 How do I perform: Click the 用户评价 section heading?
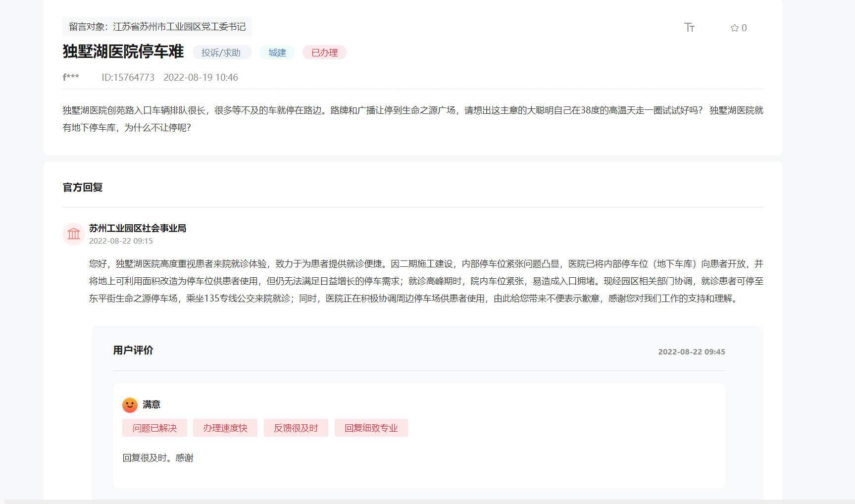(133, 351)
